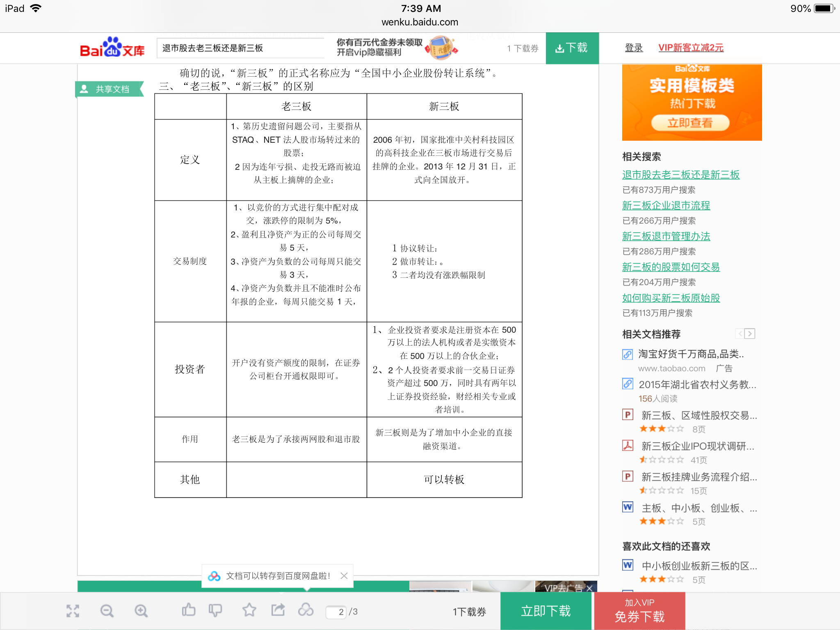Click table row label 交易制度

pyautogui.click(x=190, y=261)
